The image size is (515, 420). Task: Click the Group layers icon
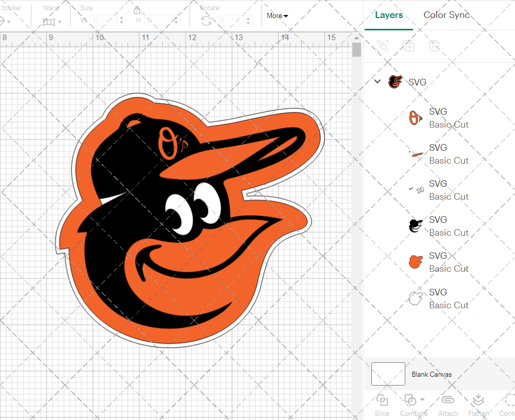coord(383,46)
